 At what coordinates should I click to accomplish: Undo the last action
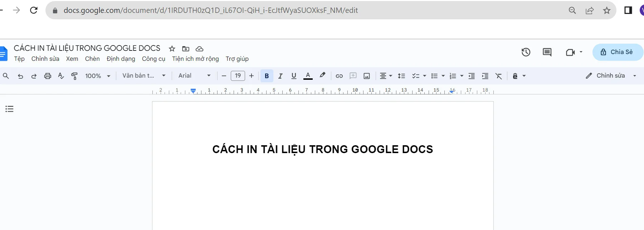[x=20, y=76]
